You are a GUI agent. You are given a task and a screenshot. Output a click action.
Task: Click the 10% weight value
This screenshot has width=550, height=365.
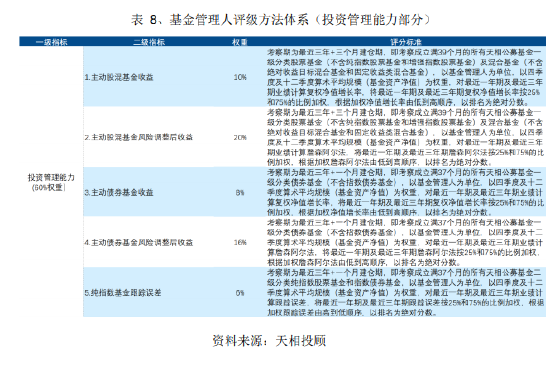click(x=240, y=77)
